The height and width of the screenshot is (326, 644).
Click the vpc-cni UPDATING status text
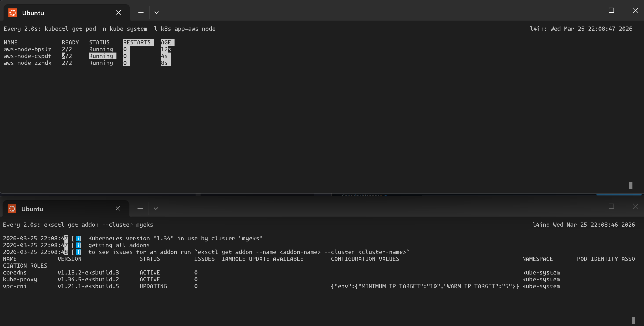point(153,286)
